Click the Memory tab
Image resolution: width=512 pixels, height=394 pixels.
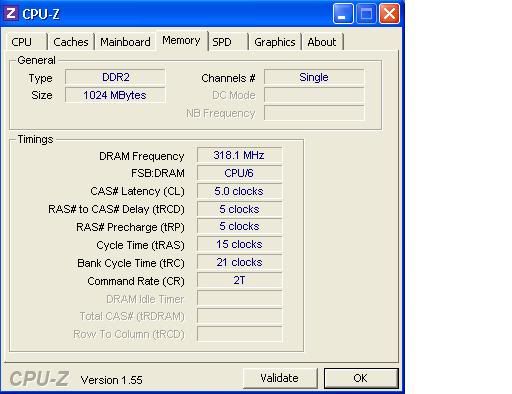pos(181,40)
